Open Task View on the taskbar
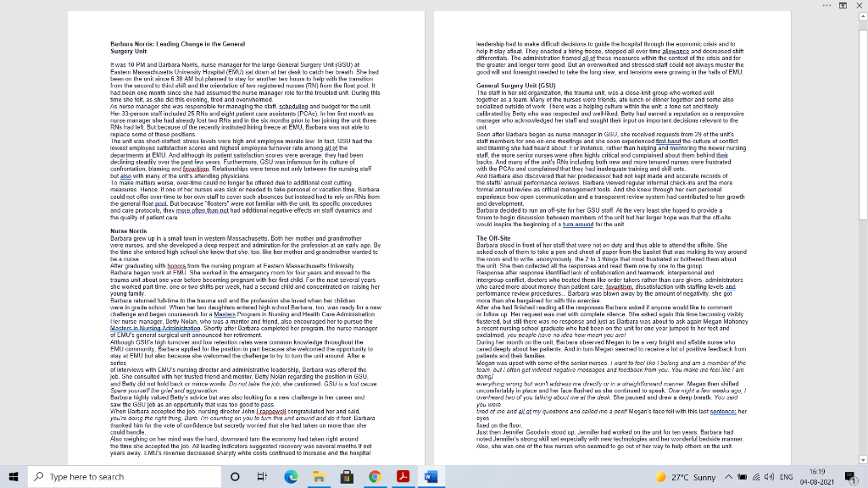The height and width of the screenshot is (488, 868). 263,476
